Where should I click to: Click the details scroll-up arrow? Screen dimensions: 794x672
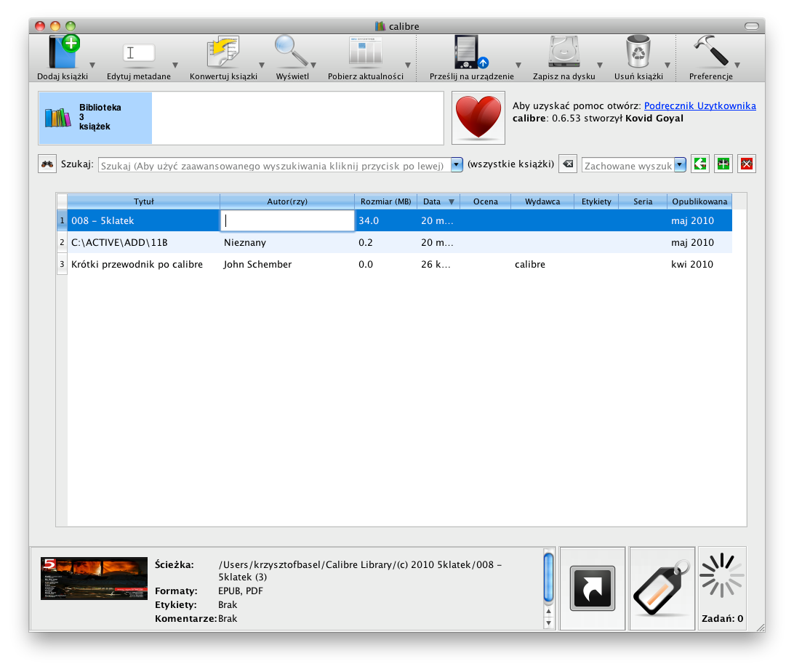click(x=548, y=612)
